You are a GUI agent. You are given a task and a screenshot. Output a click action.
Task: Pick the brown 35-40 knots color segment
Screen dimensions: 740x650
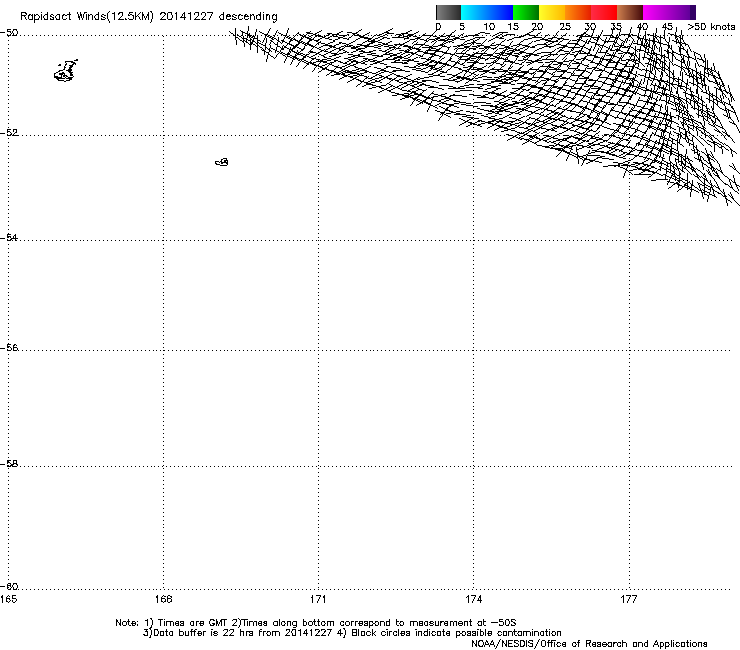point(630,12)
